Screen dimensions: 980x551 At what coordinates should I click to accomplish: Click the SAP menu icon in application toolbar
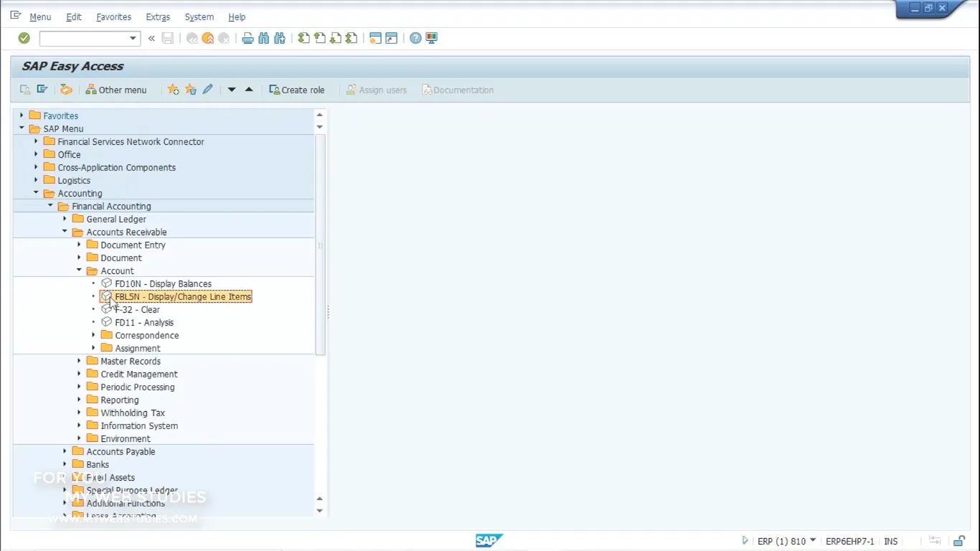(x=42, y=90)
